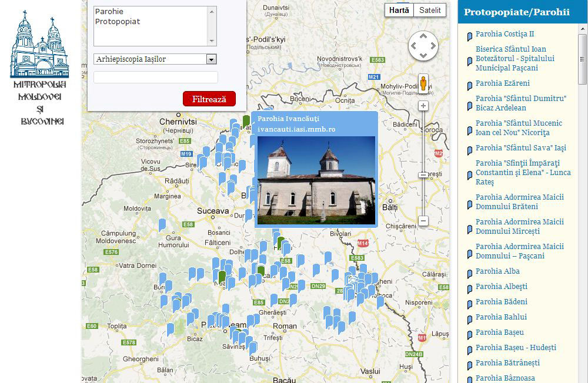Click the Street View pegman icon

tap(423, 83)
